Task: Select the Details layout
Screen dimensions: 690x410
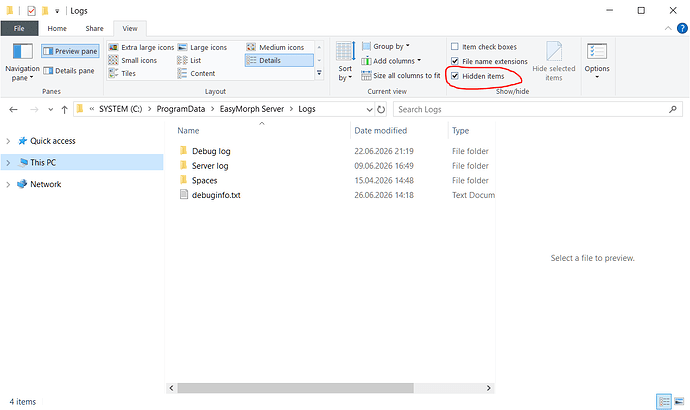Action: [279, 60]
